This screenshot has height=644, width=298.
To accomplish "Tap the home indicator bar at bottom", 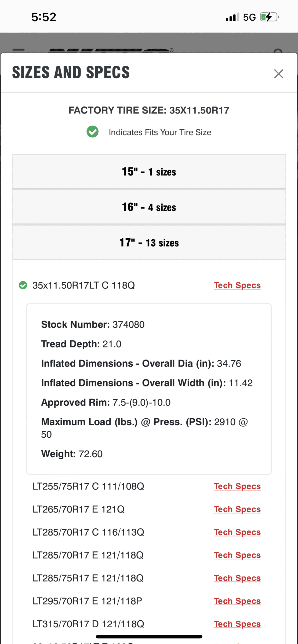I will pyautogui.click(x=149, y=637).
